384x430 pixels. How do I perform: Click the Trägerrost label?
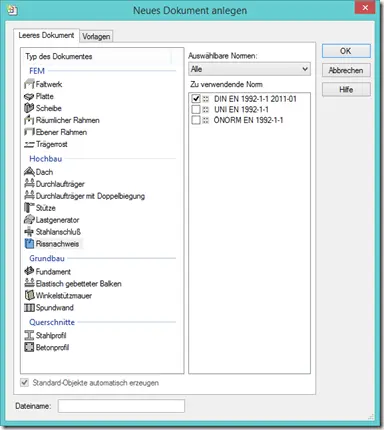click(52, 144)
